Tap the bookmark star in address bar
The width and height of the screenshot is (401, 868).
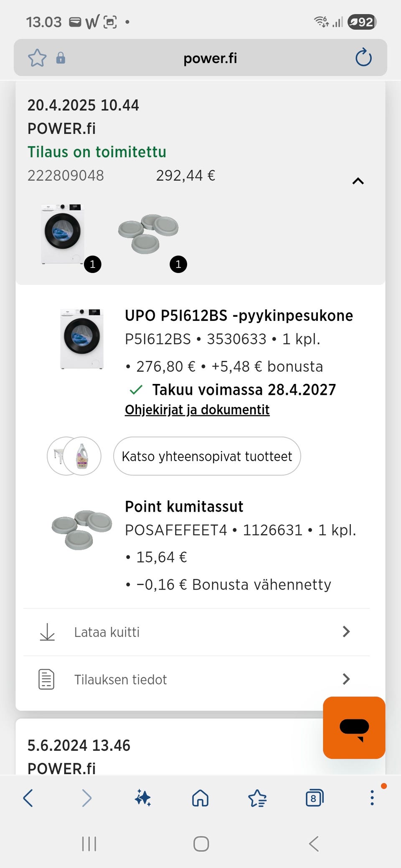[x=37, y=58]
